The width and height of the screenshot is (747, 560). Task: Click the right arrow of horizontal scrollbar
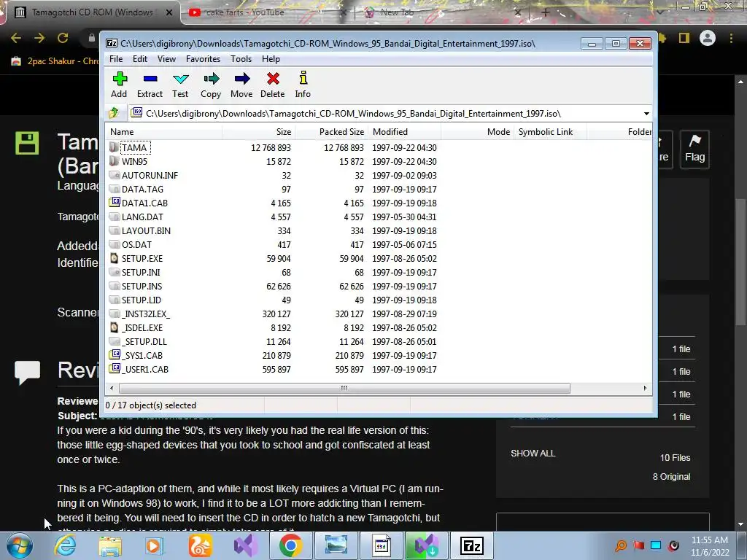pyautogui.click(x=645, y=388)
